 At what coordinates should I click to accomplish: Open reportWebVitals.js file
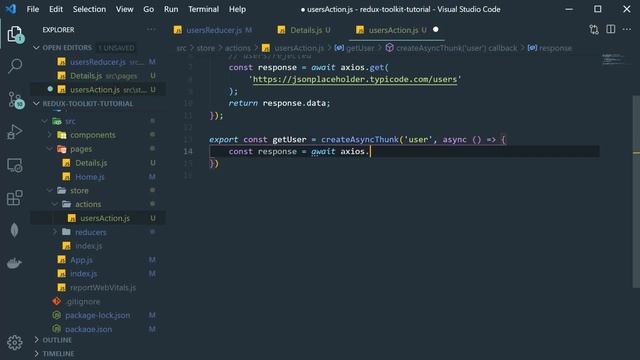click(x=98, y=287)
